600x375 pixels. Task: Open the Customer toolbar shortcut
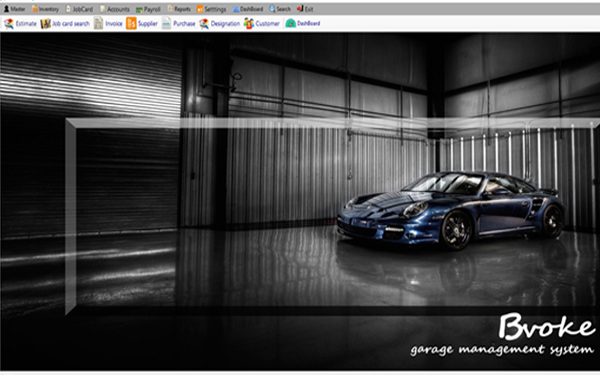tap(262, 24)
